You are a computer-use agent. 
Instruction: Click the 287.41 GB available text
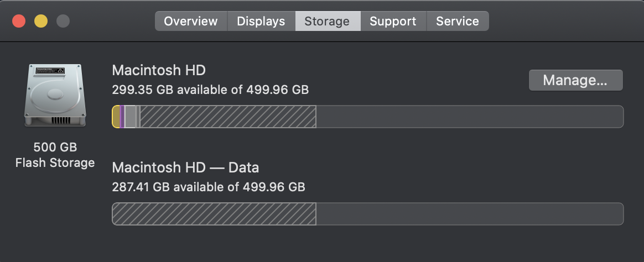tap(209, 187)
